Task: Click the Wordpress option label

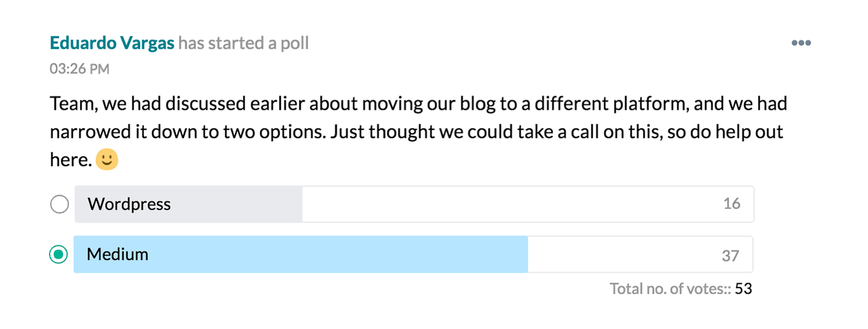Action: (x=129, y=204)
